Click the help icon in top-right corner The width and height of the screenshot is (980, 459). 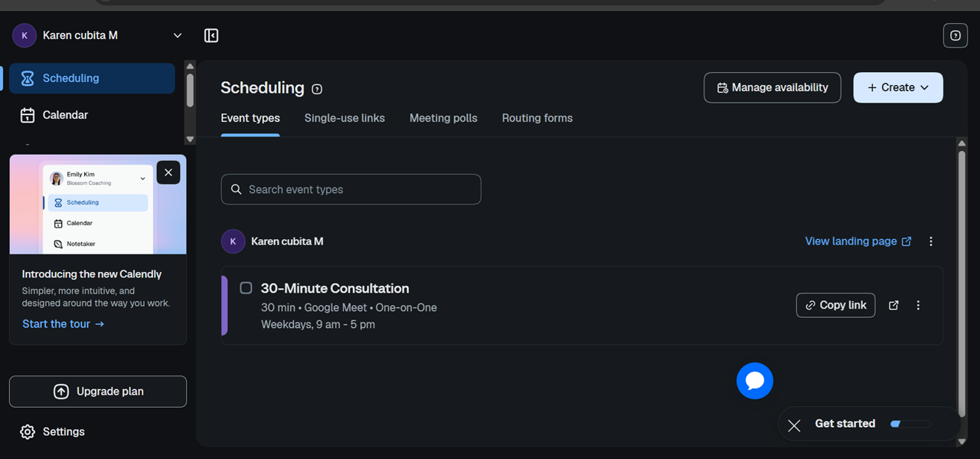[955, 35]
